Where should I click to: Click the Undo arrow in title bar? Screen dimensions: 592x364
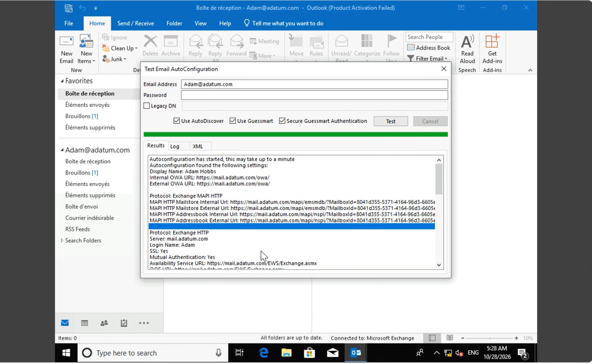[x=83, y=8]
